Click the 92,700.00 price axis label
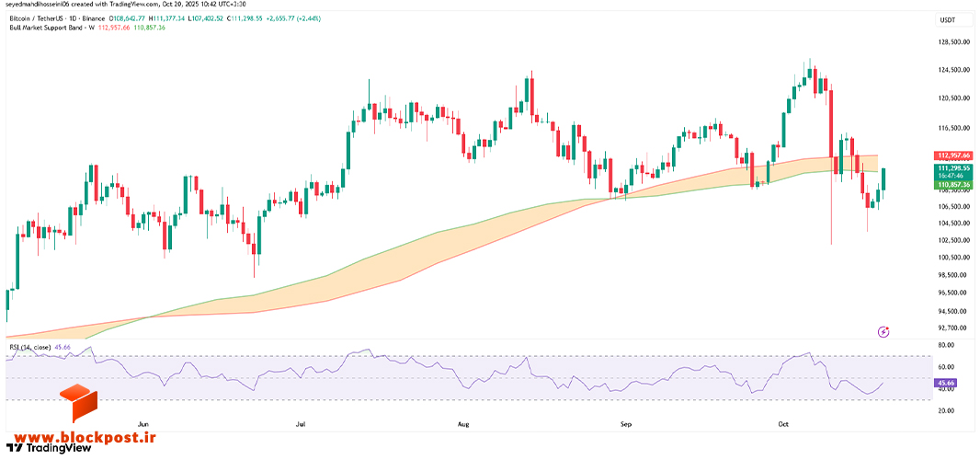The width and height of the screenshot is (980, 460). point(952,328)
